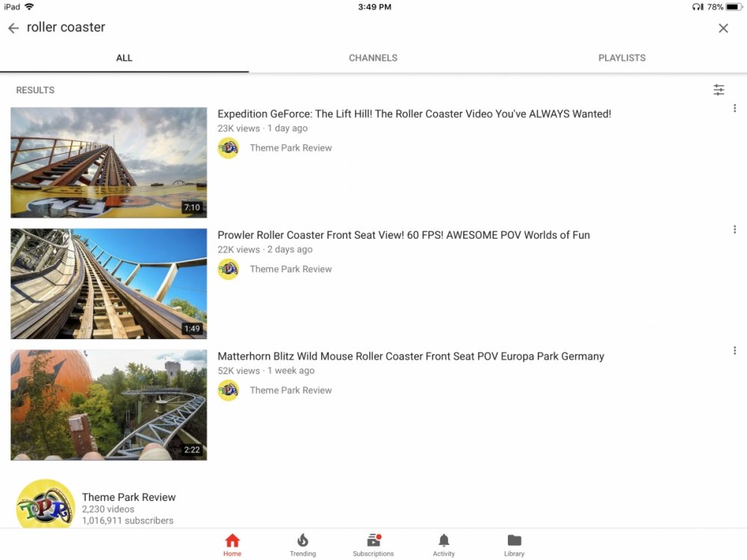This screenshot has width=747, height=560.
Task: Tap the back arrow beside search text
Action: click(x=13, y=28)
